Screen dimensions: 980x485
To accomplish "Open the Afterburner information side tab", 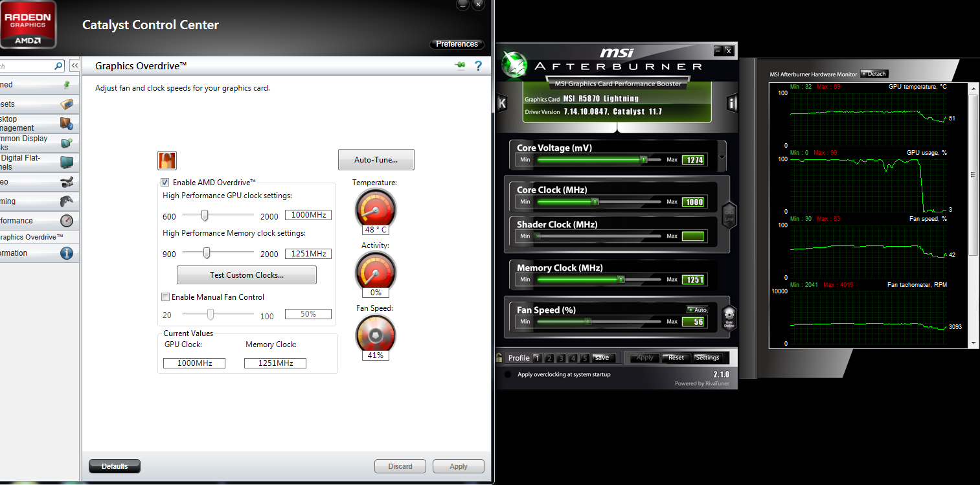I will (731, 104).
